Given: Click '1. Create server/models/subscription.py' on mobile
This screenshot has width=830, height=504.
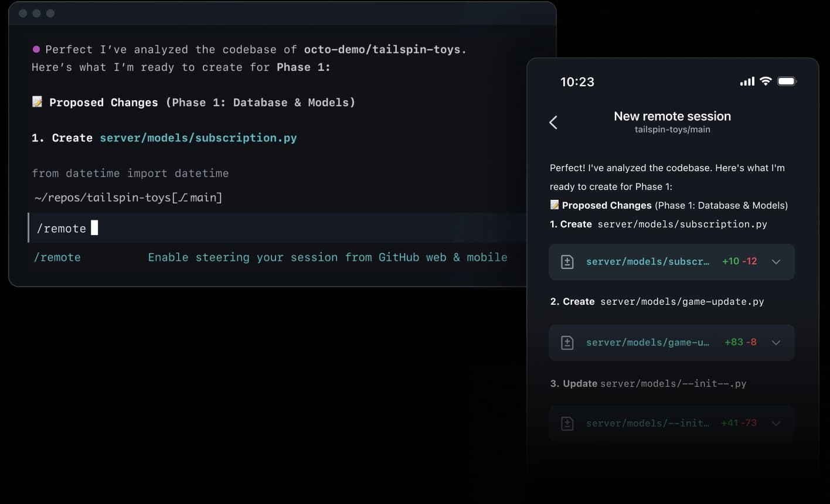Looking at the screenshot, I should [658, 224].
